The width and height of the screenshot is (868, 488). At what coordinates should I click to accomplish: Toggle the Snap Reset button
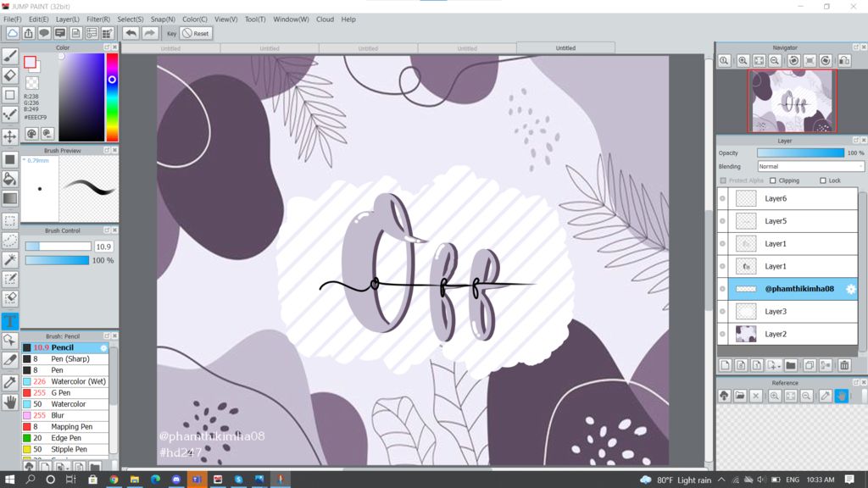196,33
